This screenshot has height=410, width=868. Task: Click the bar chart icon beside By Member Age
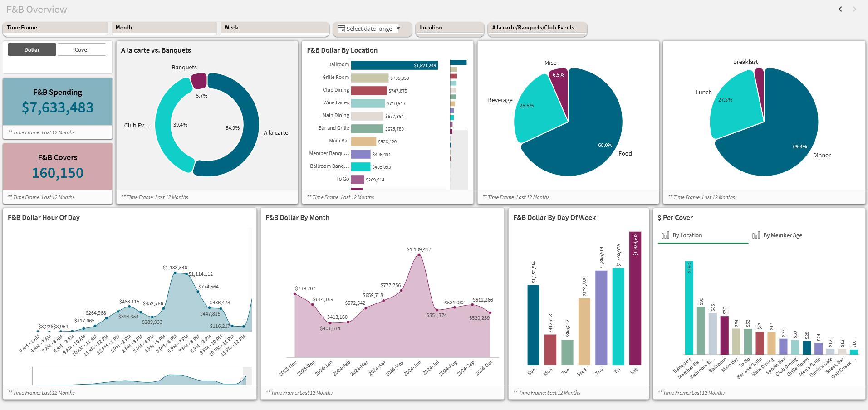click(756, 235)
